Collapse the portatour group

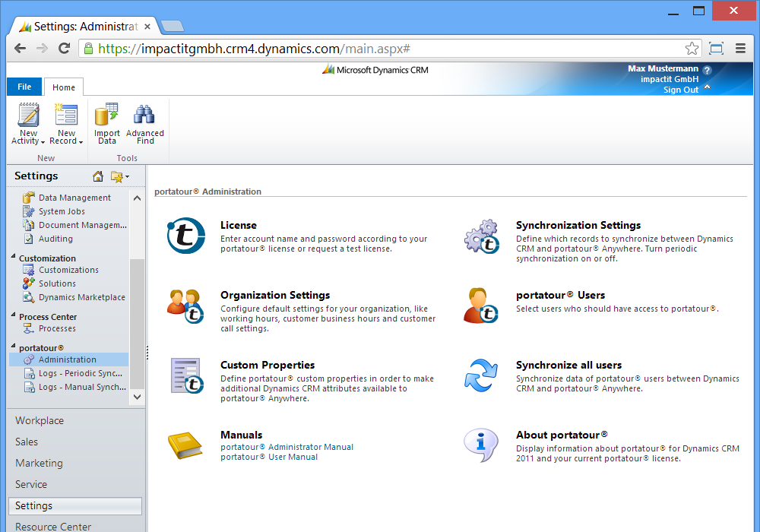13,346
